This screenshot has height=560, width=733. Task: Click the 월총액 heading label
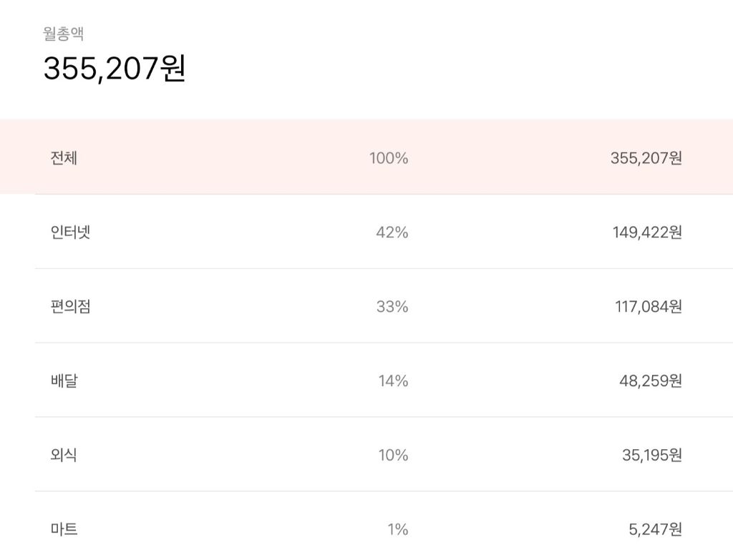point(64,34)
